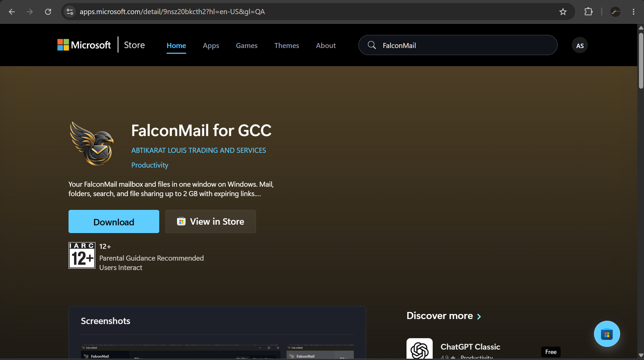This screenshot has width=644, height=360.
Task: Click the address bar URL
Action: 172,12
